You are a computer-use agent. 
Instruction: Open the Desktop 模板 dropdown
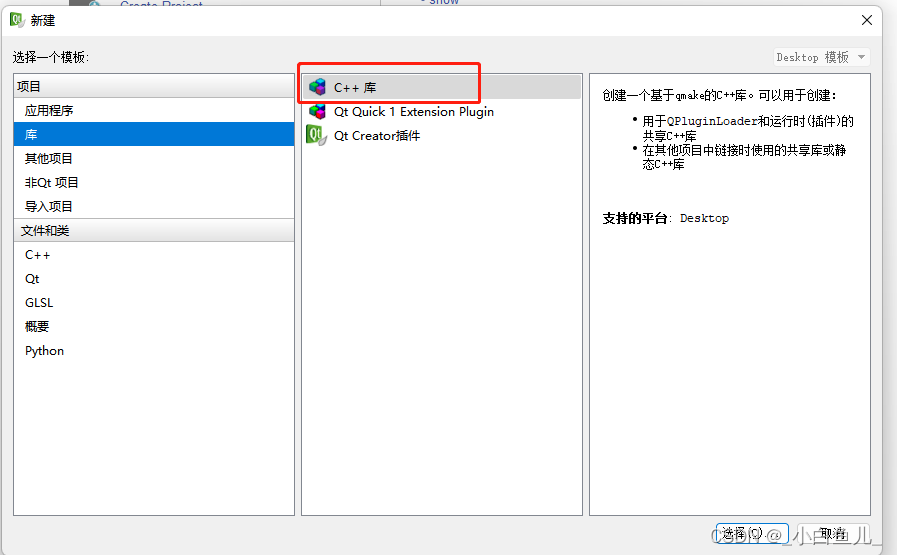click(821, 57)
